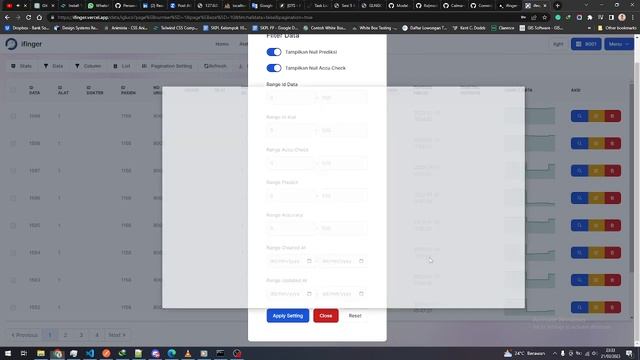Screen dimensions: 640x360
Task: Toggle the Tampilkan Null Accu Check switch
Action: (x=274, y=68)
